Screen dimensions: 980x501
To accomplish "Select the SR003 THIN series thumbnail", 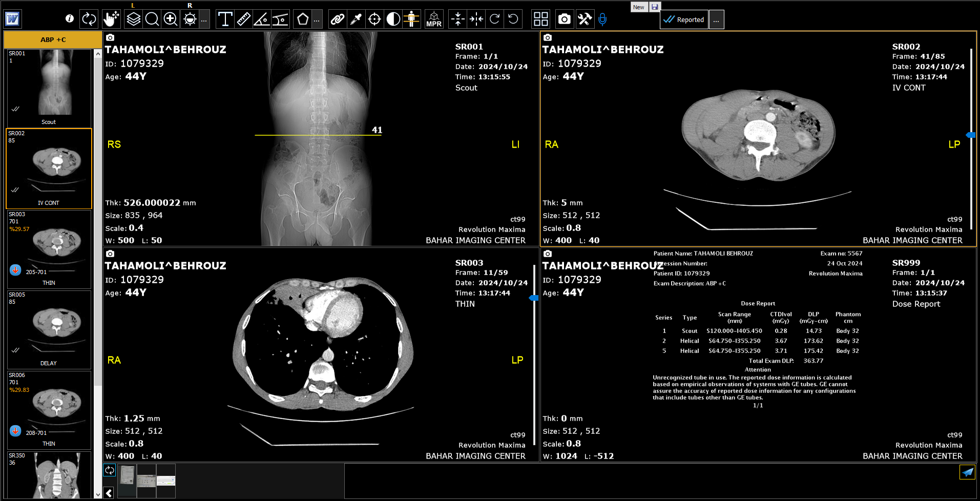I will tap(49, 249).
